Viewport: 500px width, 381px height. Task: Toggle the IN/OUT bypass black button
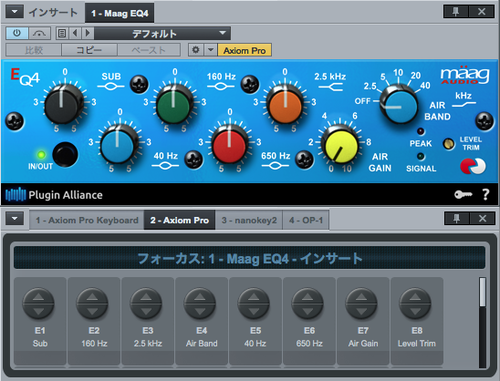click(x=65, y=154)
